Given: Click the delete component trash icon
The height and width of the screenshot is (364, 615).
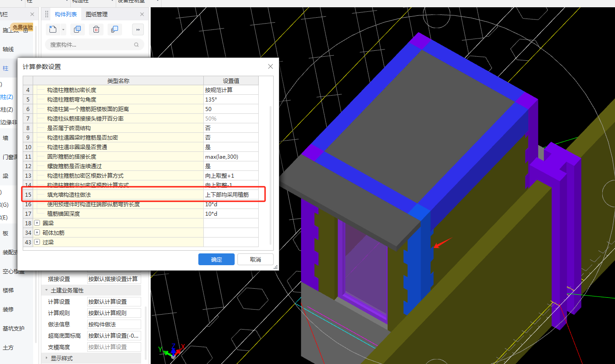Looking at the screenshot, I should (x=96, y=29).
